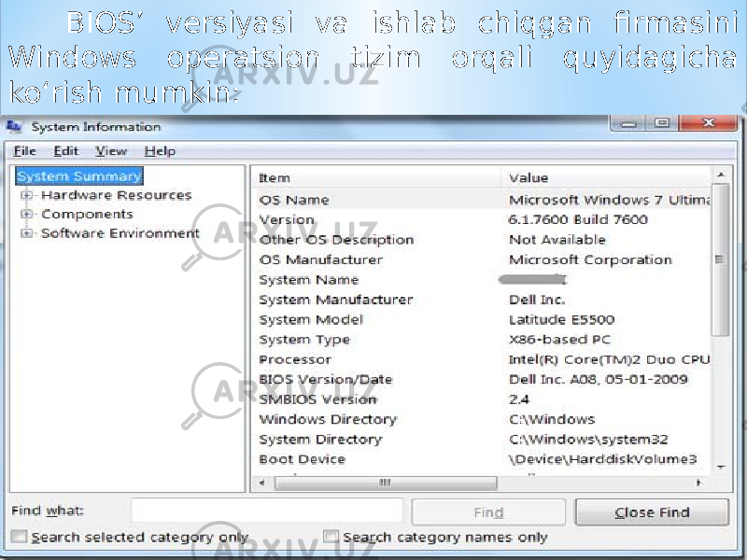Click value \Device\HarddiskVolume3

(602, 460)
